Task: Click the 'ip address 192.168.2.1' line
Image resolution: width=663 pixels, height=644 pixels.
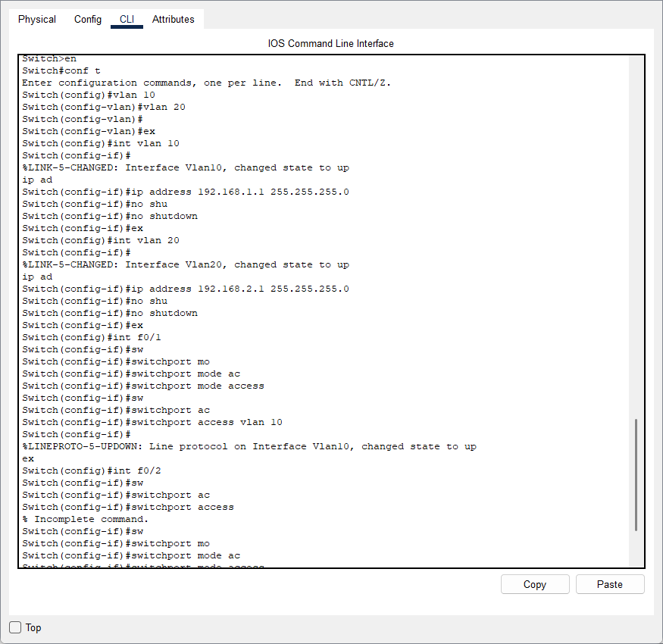Action: (186, 289)
